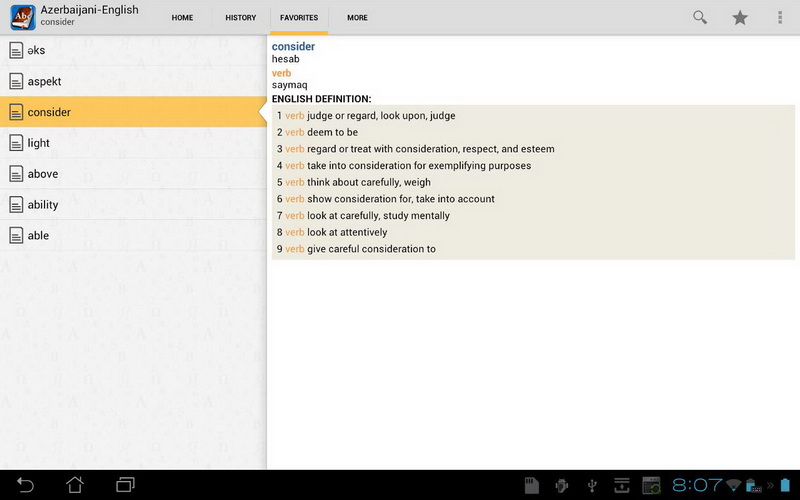Open the MORE tab
The height and width of the screenshot is (500, 800).
pyautogui.click(x=357, y=17)
